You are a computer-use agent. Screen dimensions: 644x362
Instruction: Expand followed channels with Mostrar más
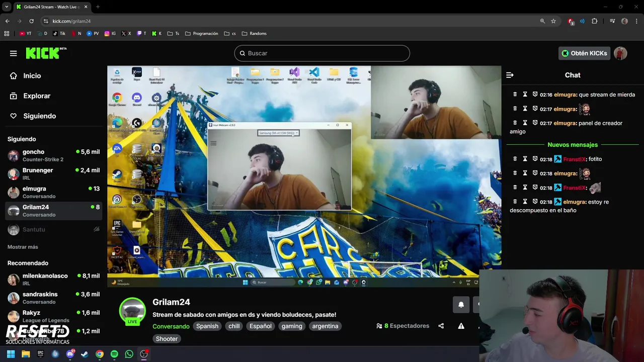pos(23,247)
